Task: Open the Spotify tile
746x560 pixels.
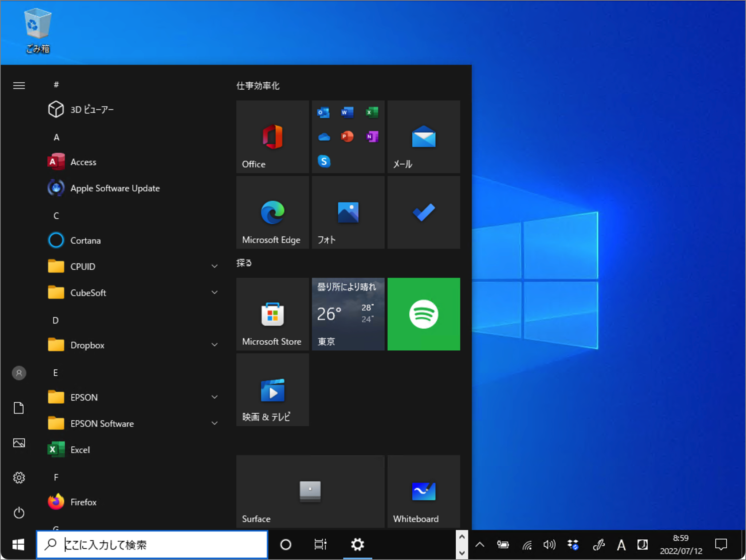Action: (423, 314)
